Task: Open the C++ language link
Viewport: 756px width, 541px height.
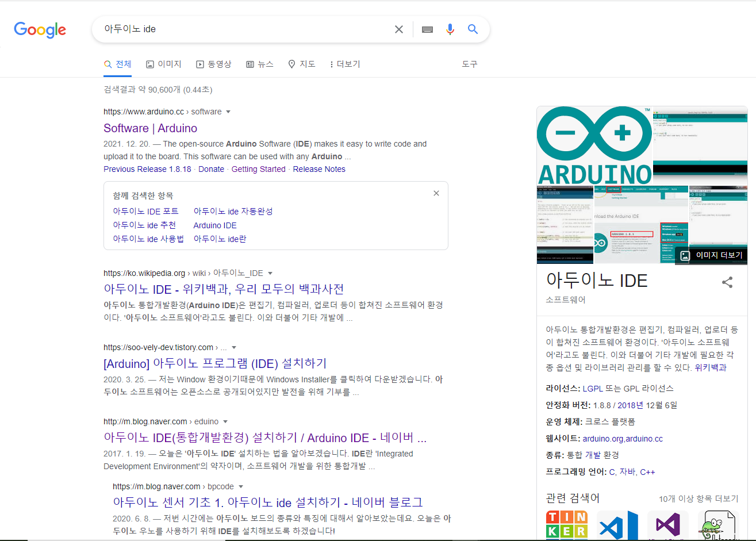Action: 647,472
